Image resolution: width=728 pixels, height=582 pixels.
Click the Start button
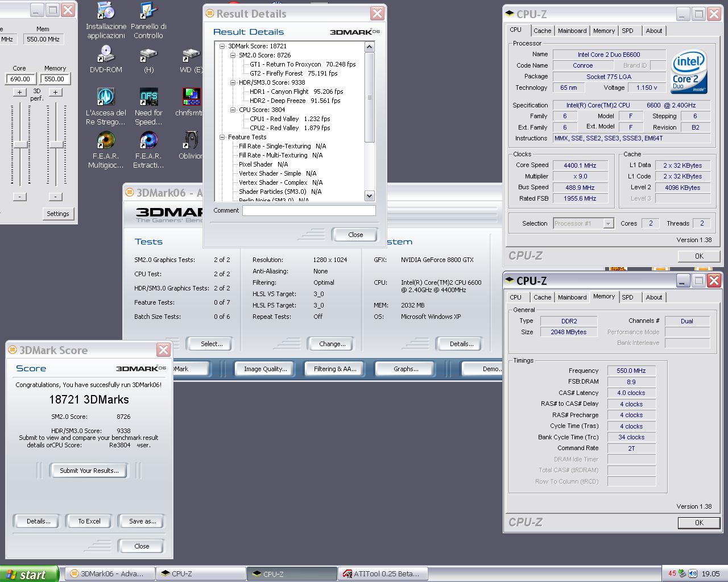pyautogui.click(x=29, y=574)
